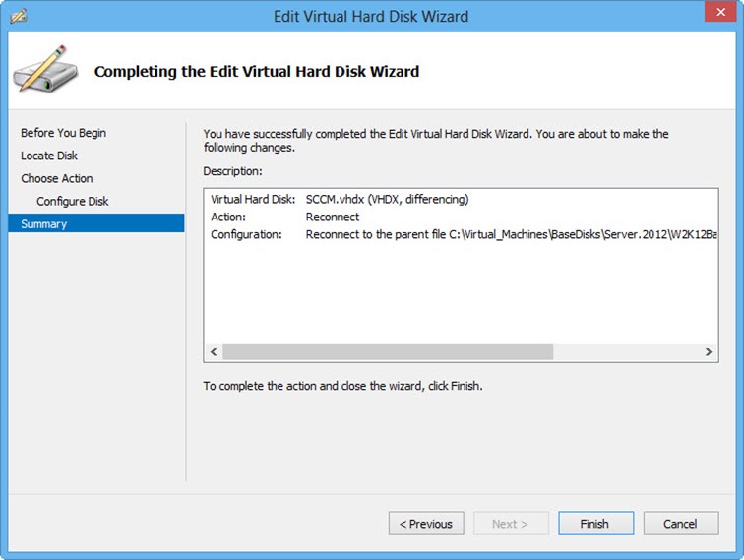Open the Choose Action step
This screenshot has width=744, height=560.
coord(57,178)
